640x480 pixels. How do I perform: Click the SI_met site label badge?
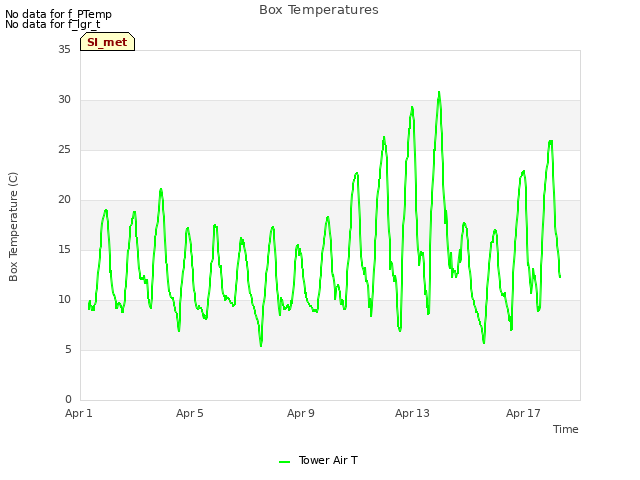click(107, 42)
